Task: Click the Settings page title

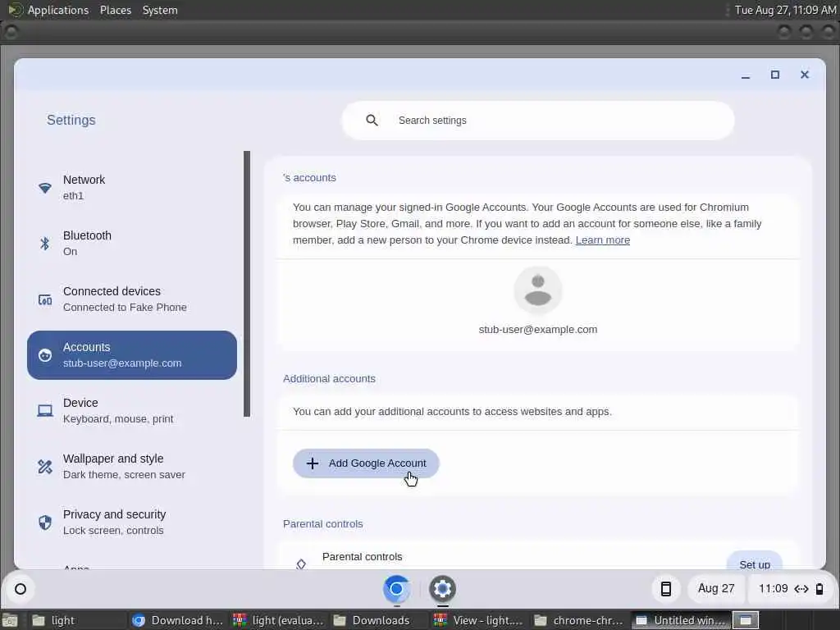Action: pyautogui.click(x=71, y=120)
